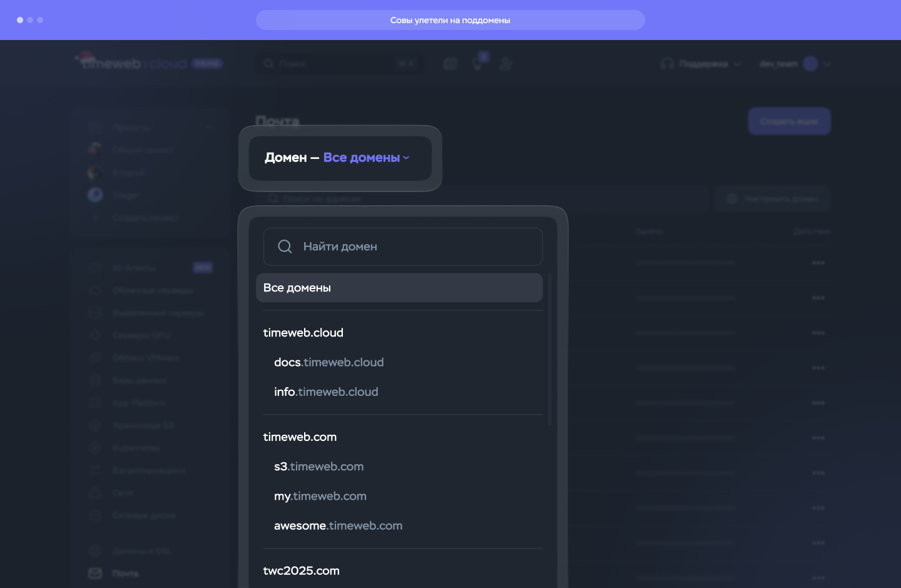Click Kubernetes in the sidebar
The width and height of the screenshot is (901, 588).
(x=136, y=448)
